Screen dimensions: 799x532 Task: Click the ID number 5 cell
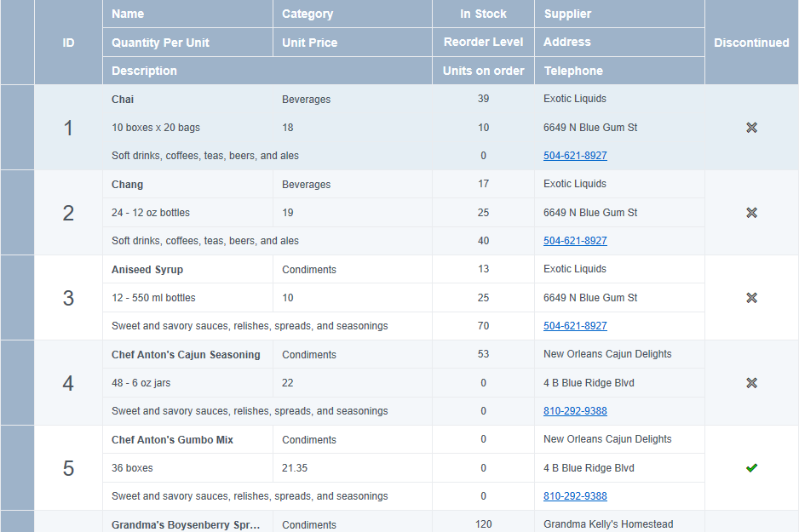tap(68, 467)
